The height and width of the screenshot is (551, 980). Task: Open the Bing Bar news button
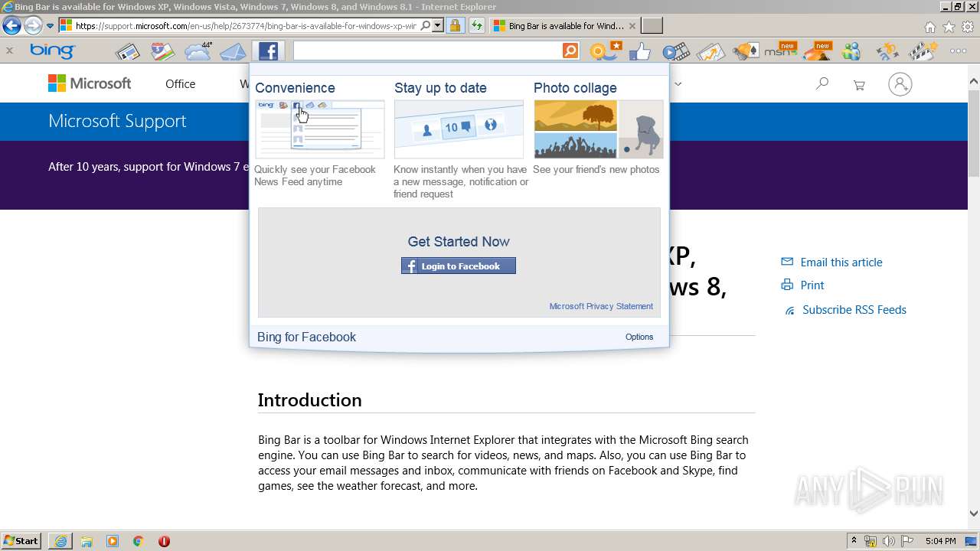(127, 52)
